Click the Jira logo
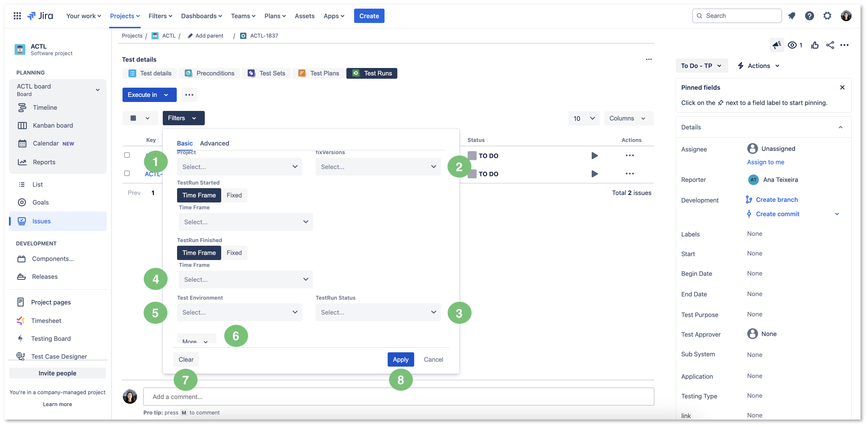 [x=40, y=16]
